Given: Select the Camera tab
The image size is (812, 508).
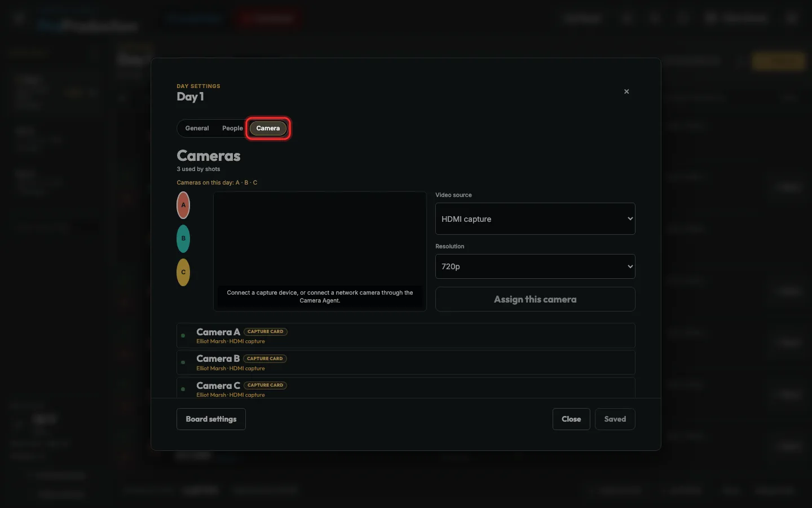Looking at the screenshot, I should pos(268,128).
